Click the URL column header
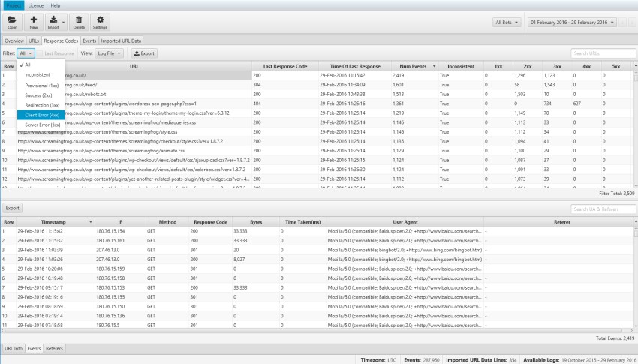This screenshot has width=638, height=364. point(134,66)
